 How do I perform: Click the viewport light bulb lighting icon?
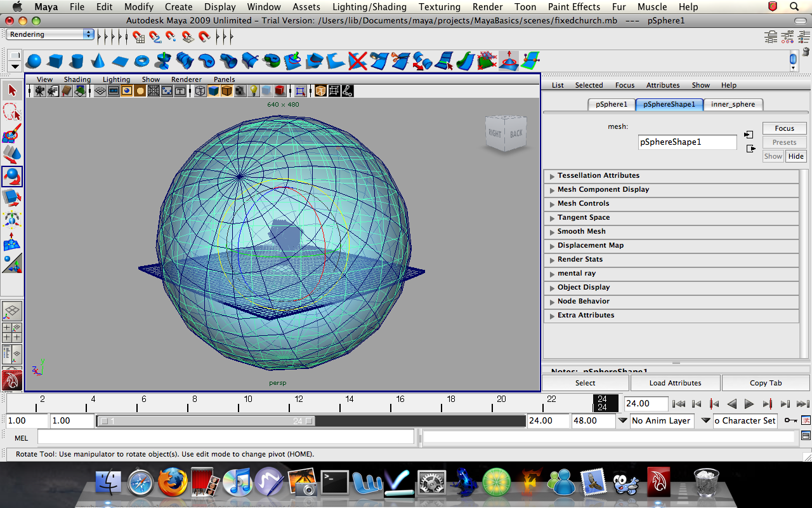tap(253, 91)
